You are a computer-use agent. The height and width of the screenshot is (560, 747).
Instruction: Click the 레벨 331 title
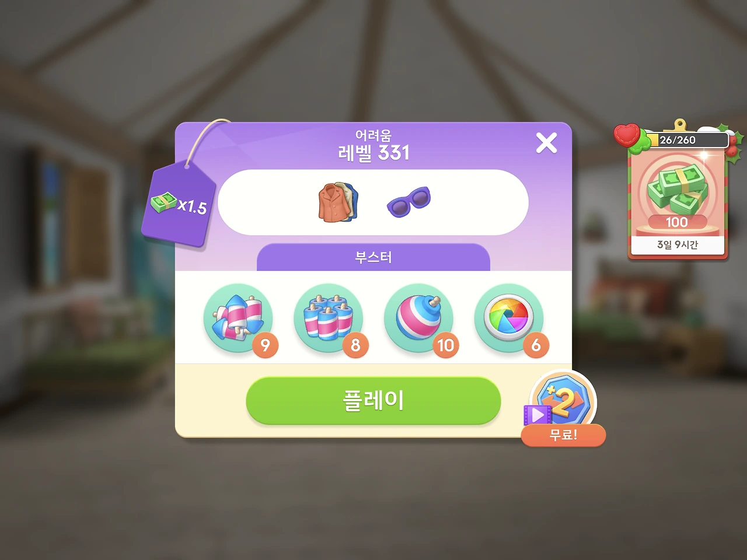click(x=373, y=153)
